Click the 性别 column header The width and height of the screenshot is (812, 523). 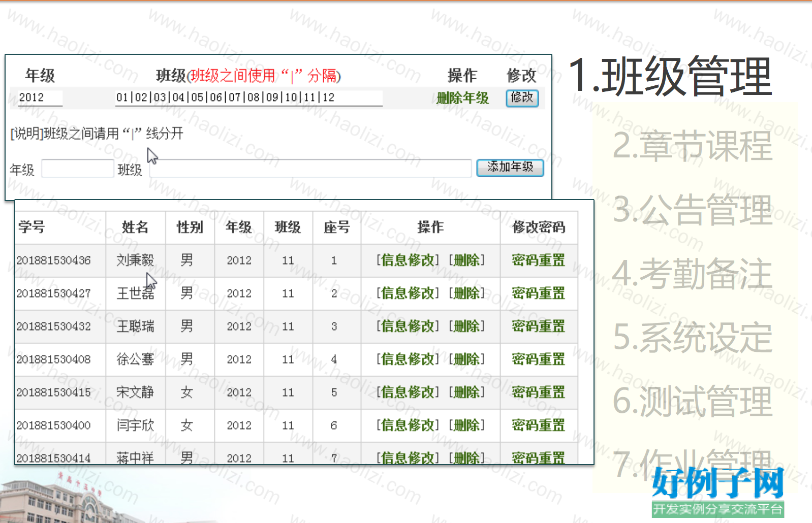pos(190,227)
